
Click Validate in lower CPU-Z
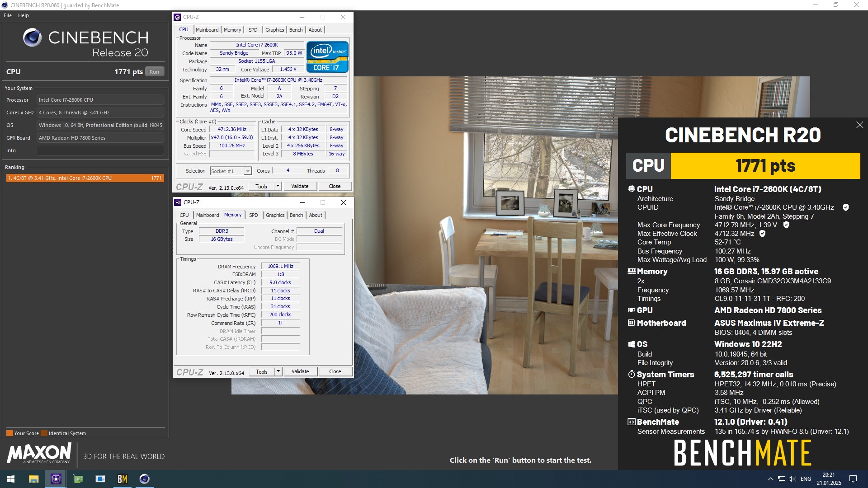tap(300, 371)
